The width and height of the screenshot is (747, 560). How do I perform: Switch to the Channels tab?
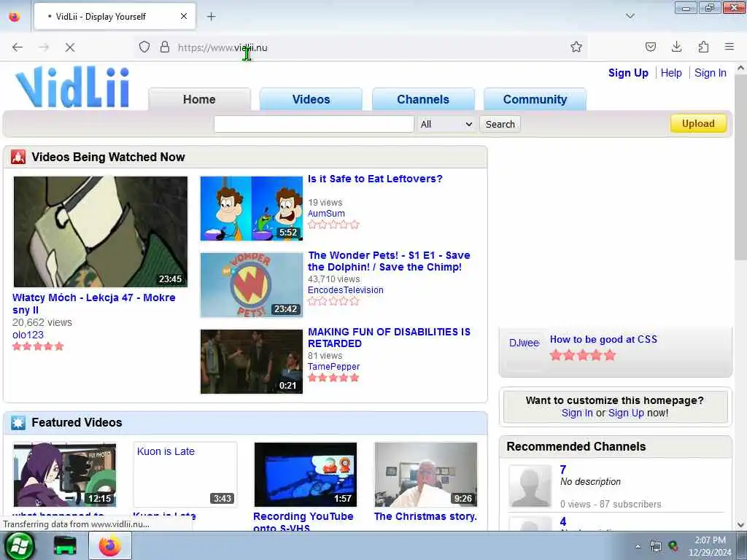pos(423,99)
